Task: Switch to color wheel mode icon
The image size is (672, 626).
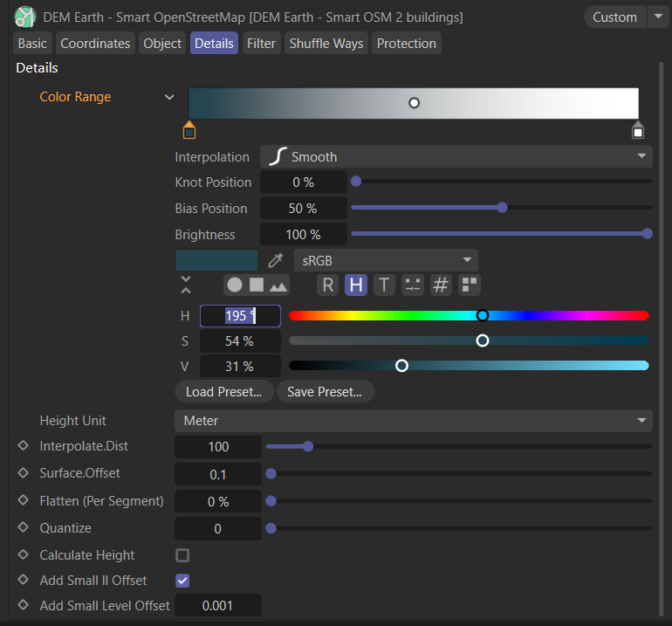Action: tap(235, 285)
